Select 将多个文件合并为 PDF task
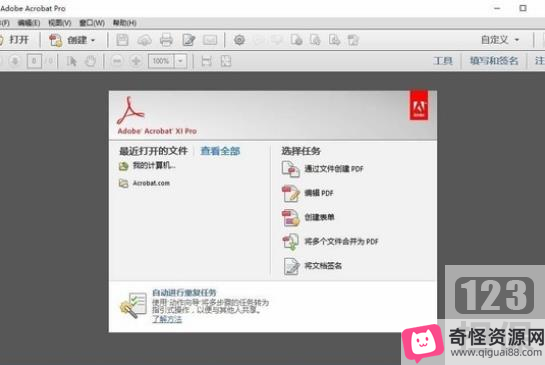 [341, 241]
